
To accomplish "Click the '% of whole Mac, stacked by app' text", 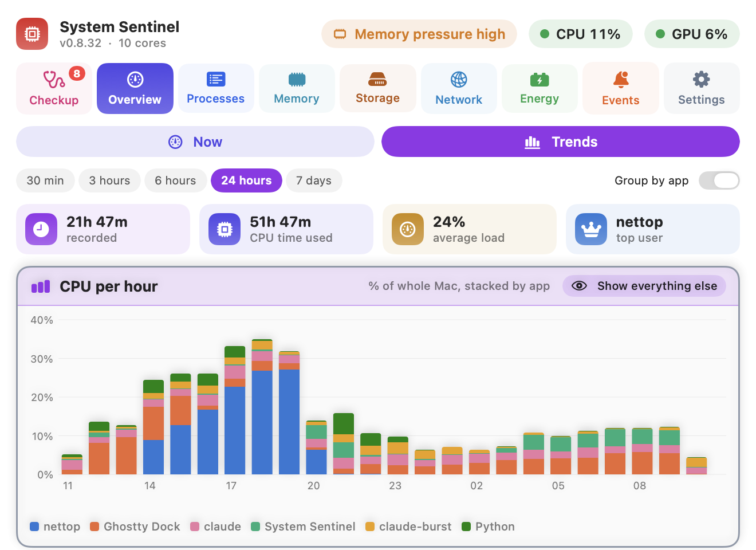I will [x=459, y=286].
